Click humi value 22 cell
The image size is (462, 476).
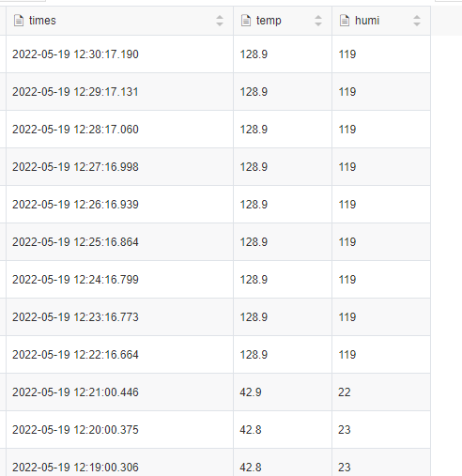pyautogui.click(x=381, y=392)
